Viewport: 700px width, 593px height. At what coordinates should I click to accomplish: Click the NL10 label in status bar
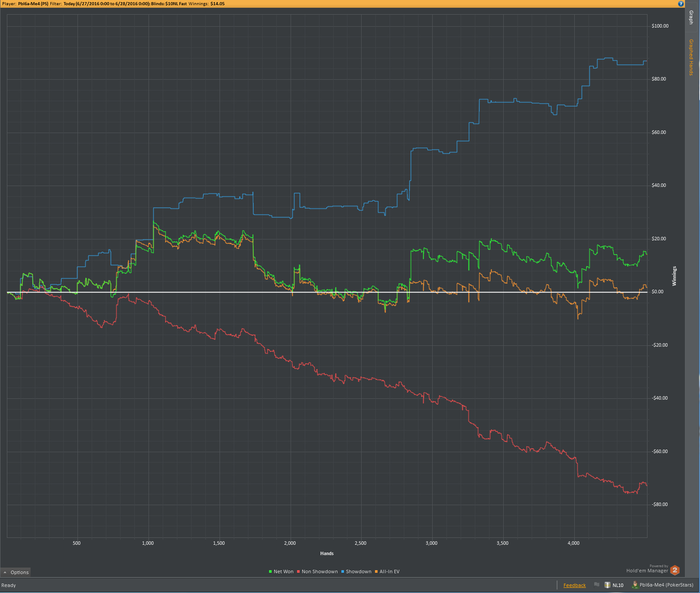pyautogui.click(x=617, y=585)
